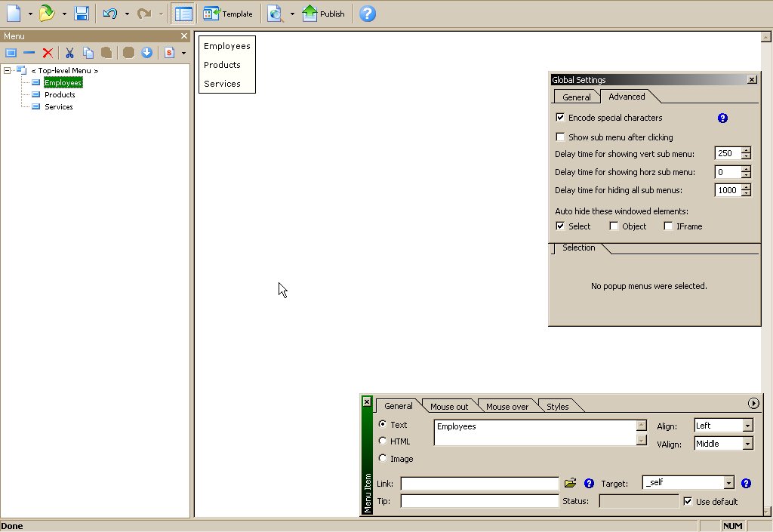Viewport: 773px width, 532px height.
Task: Click the greyed-out paste icon in the Menu panel
Action: [x=106, y=53]
